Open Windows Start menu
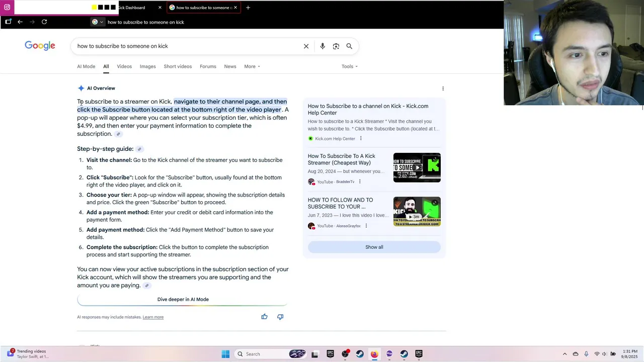Viewport: 644px width, 362px height. point(225,354)
